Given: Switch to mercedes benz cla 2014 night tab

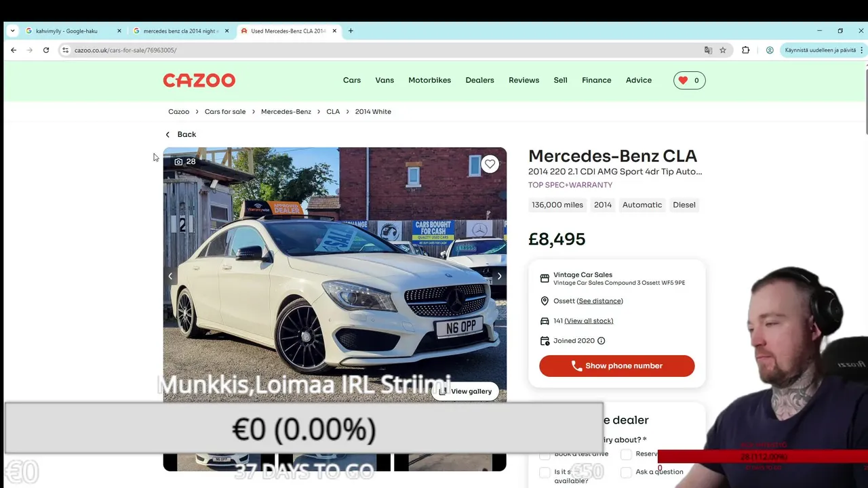Looking at the screenshot, I should point(181,30).
